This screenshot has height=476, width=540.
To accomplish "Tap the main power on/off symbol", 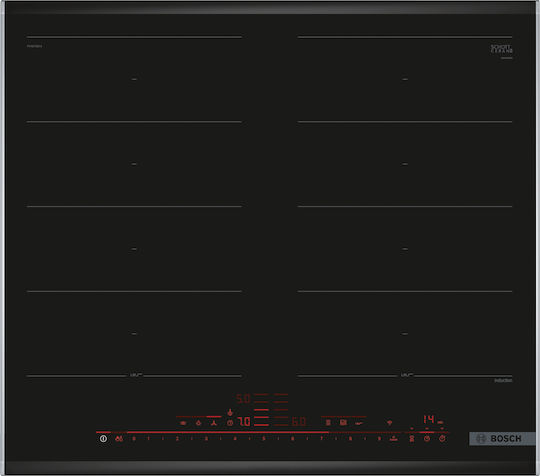I will coord(103,438).
